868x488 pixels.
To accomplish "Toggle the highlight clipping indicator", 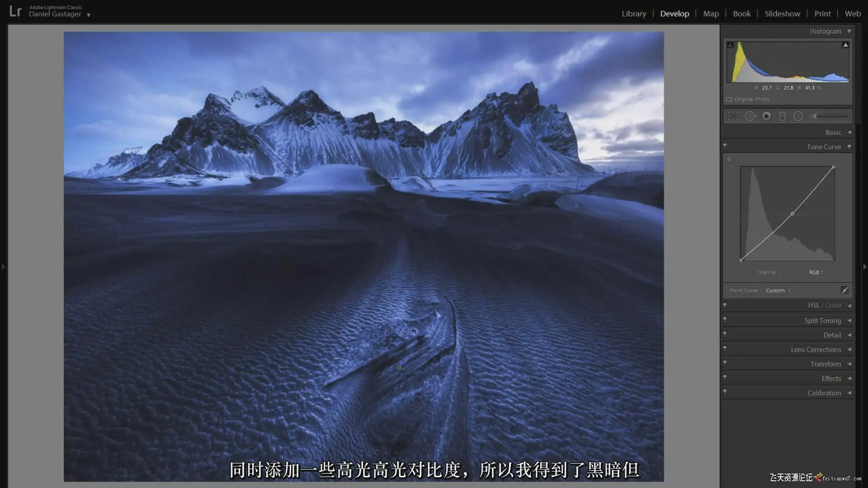I will [845, 45].
